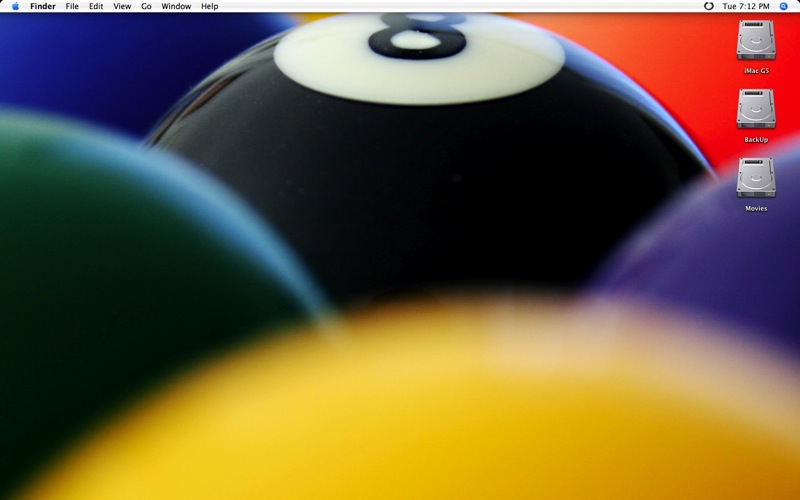Select the iMac G5 hard drive icon
Viewport: 800px width, 500px height.
(756, 40)
